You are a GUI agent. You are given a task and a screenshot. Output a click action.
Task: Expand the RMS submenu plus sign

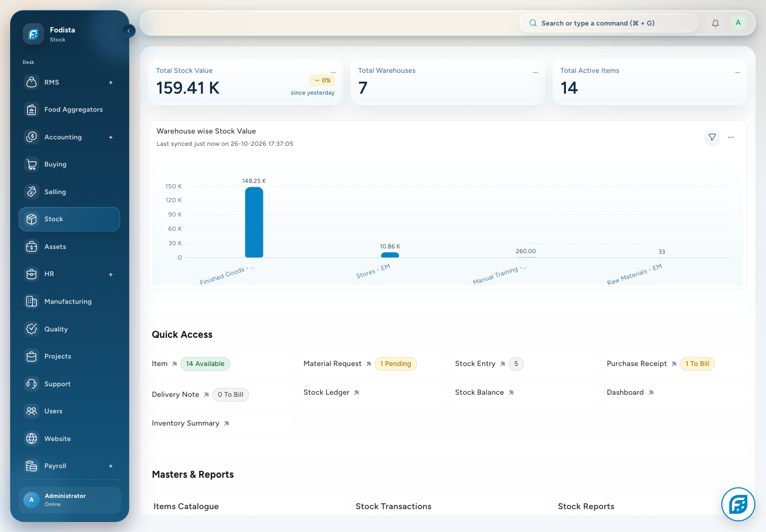[x=111, y=82]
